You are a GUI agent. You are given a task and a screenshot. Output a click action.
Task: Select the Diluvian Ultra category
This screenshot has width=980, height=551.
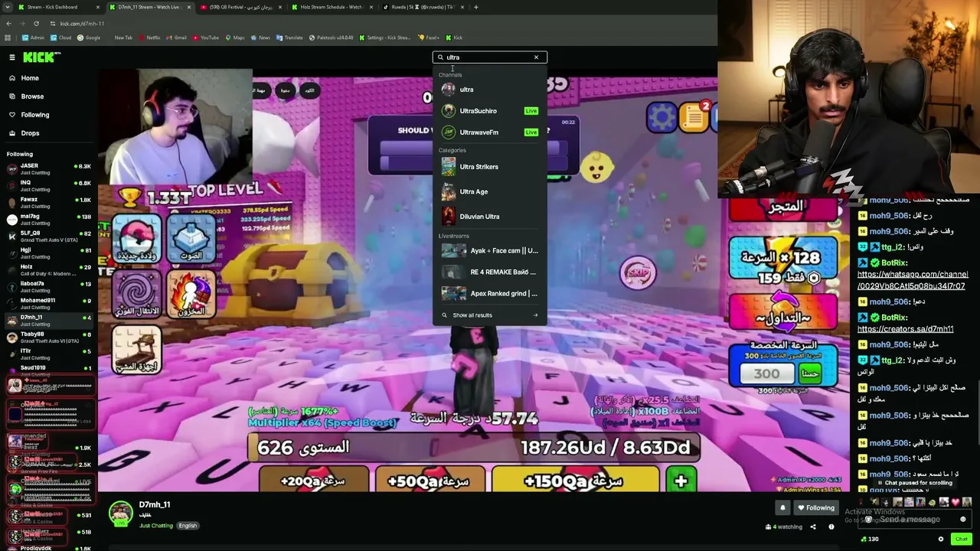pyautogui.click(x=490, y=217)
